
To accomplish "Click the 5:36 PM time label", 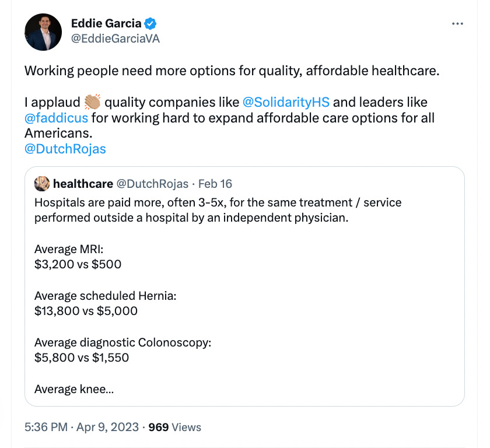I will coord(45,428).
